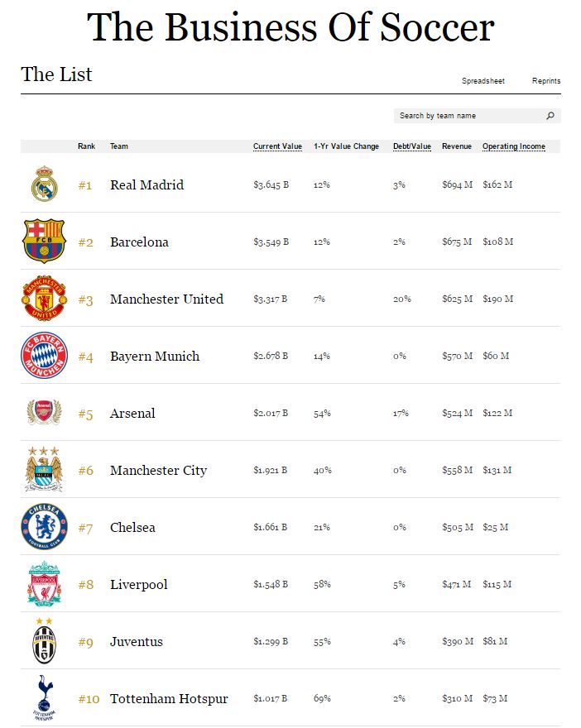Click the Juventus logo
581x728 pixels.
coord(44,641)
